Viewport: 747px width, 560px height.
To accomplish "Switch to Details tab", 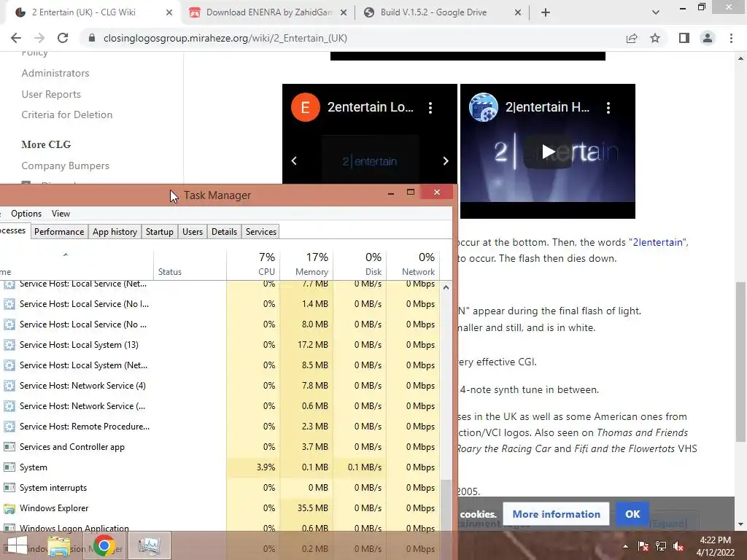I will pyautogui.click(x=225, y=232).
